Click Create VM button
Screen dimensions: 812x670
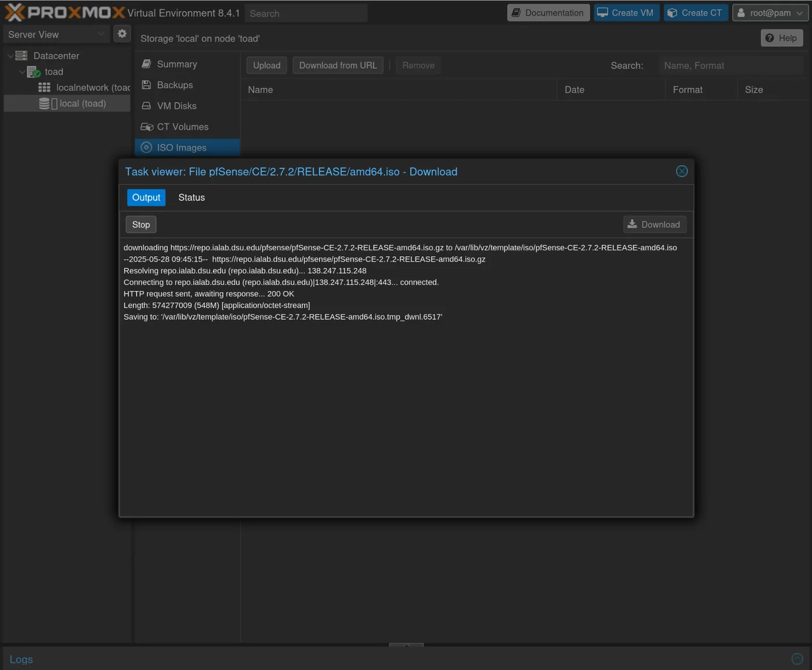tap(626, 13)
